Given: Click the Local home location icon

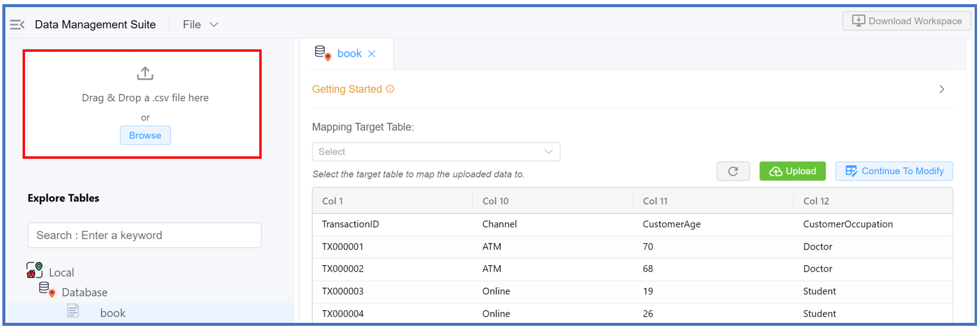Looking at the screenshot, I should click(34, 271).
